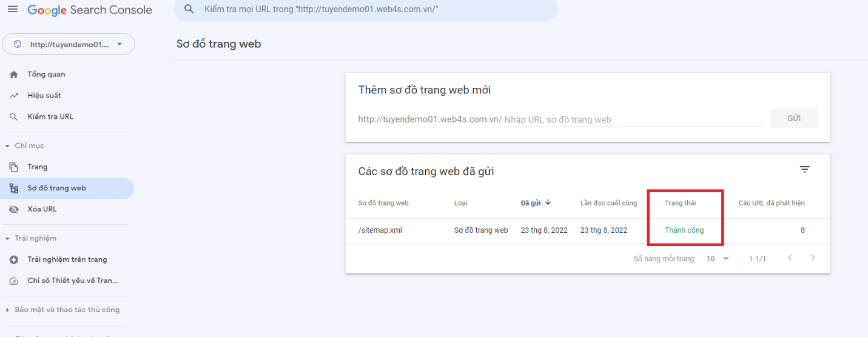Click the Thành công status text
This screenshot has width=868, height=337.
[x=684, y=230]
